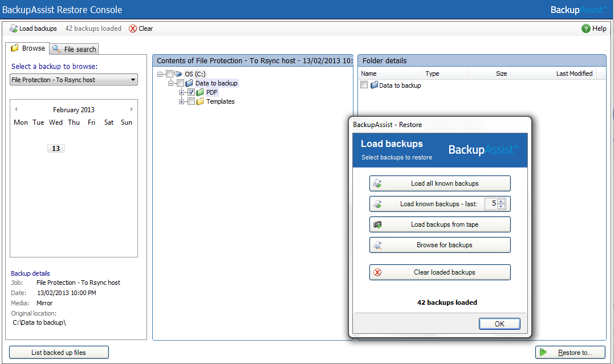The height and width of the screenshot is (364, 614).
Task: Confirm dialog with OK button
Action: (x=499, y=324)
